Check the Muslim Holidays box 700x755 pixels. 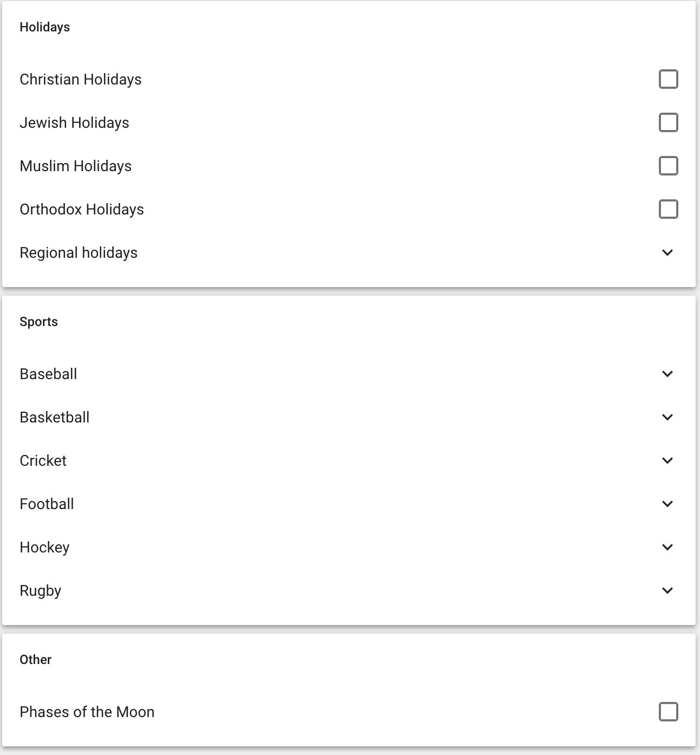point(668,166)
